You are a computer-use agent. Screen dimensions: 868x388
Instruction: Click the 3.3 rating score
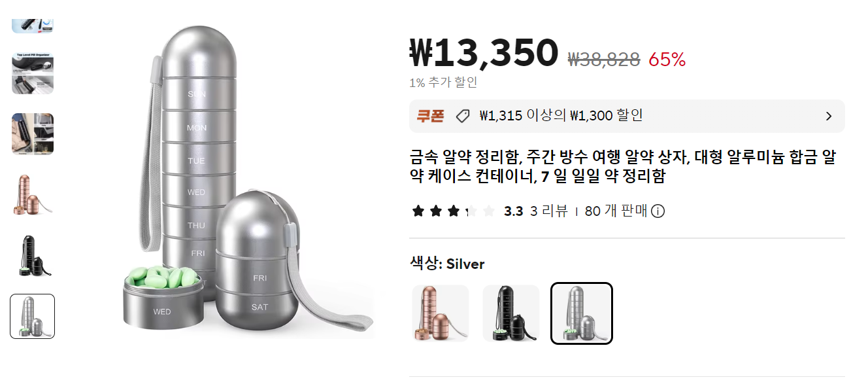click(514, 211)
